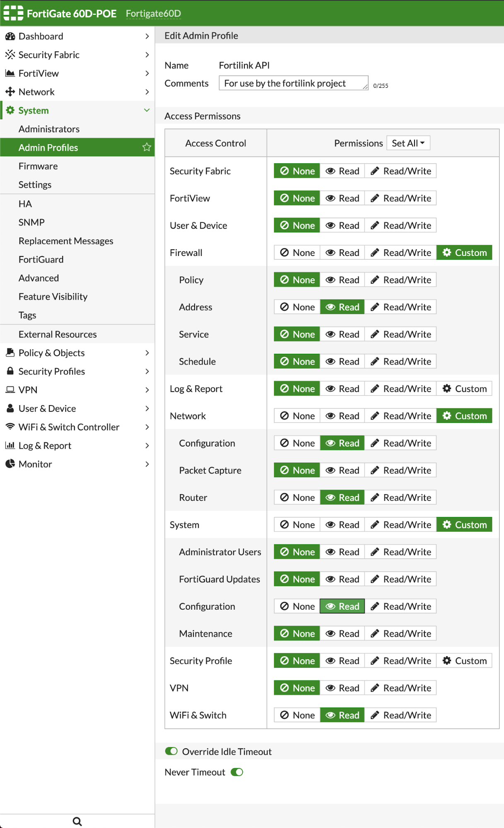
Task: Set the Log & Report permission to Custom
Action: pyautogui.click(x=464, y=389)
